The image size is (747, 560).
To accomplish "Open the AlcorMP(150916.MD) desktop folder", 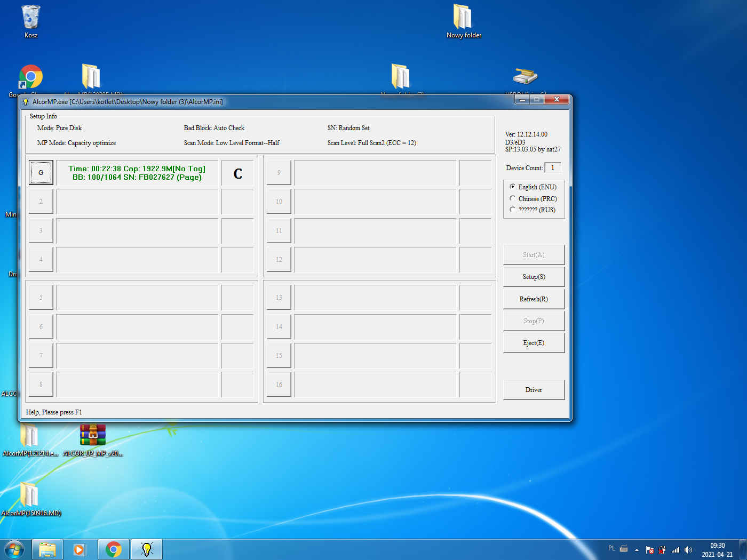I will coord(30,495).
